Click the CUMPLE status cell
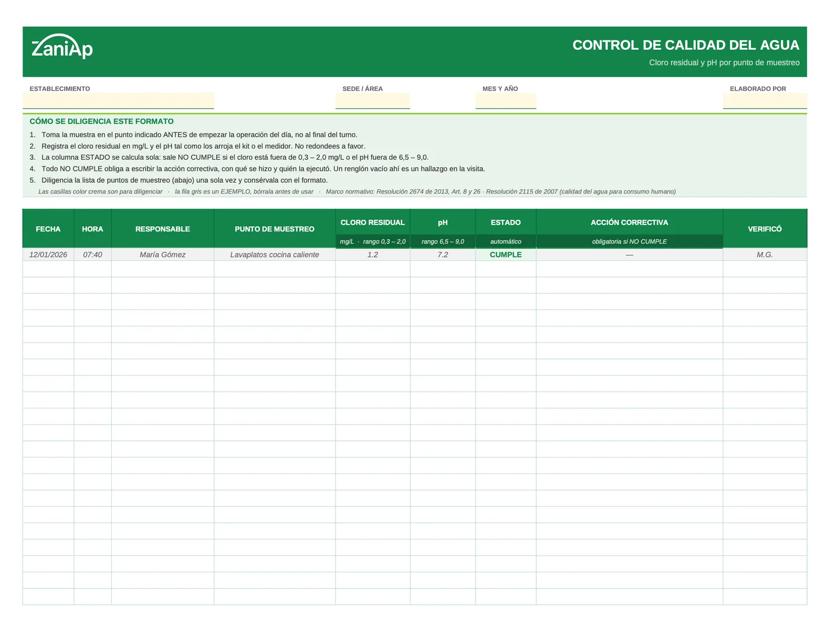Screen dimensions: 833x644 click(x=506, y=255)
